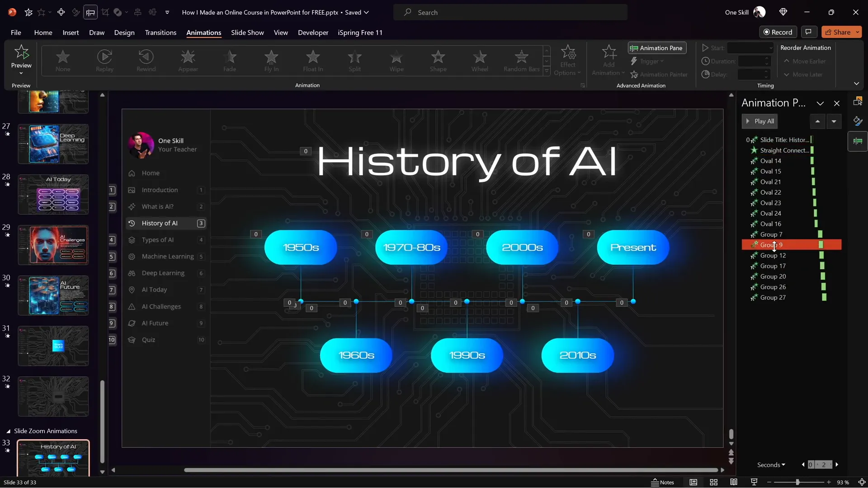Click the Share button

837,32
